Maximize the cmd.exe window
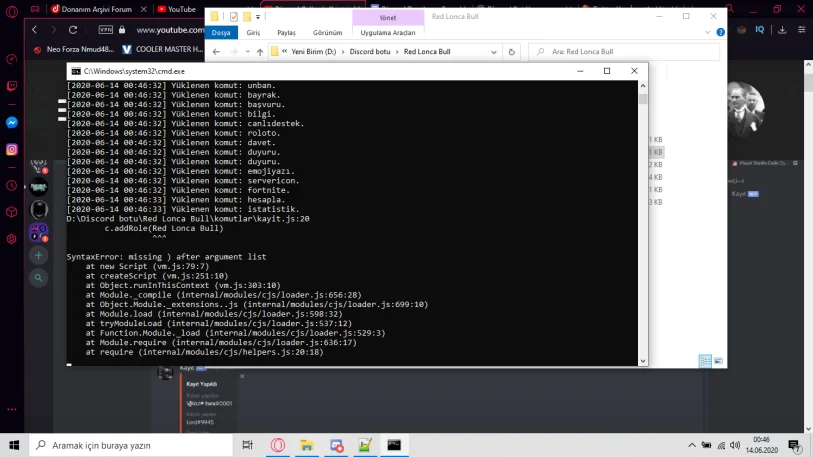 point(607,71)
